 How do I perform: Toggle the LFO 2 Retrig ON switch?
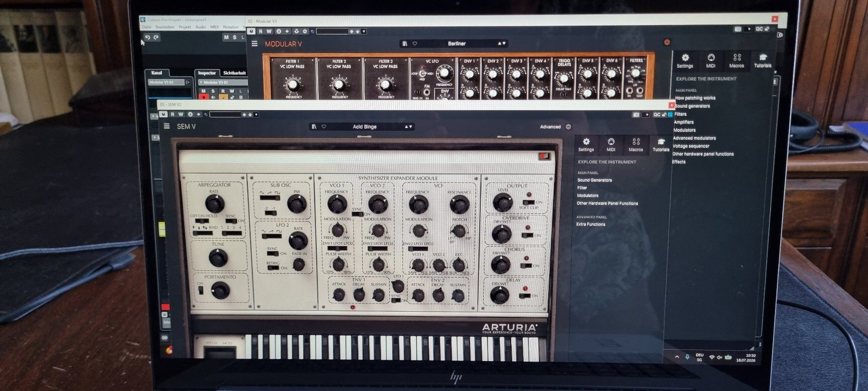[273, 267]
